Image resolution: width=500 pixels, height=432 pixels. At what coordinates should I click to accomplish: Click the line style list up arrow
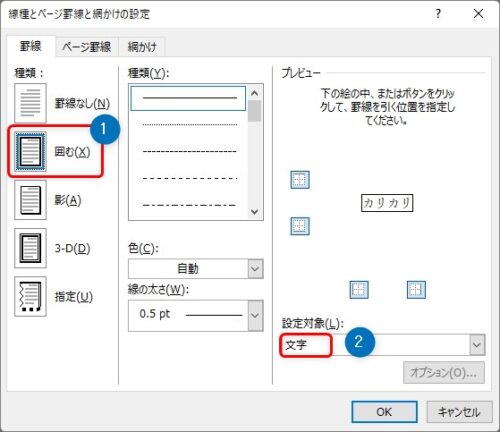(x=255, y=93)
